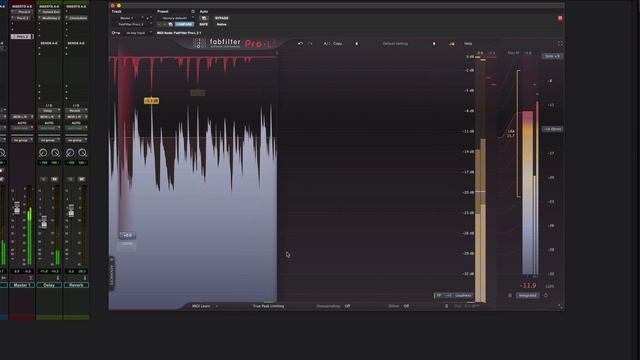
Task: Toggle the A/B state switch
Action: (x=326, y=44)
